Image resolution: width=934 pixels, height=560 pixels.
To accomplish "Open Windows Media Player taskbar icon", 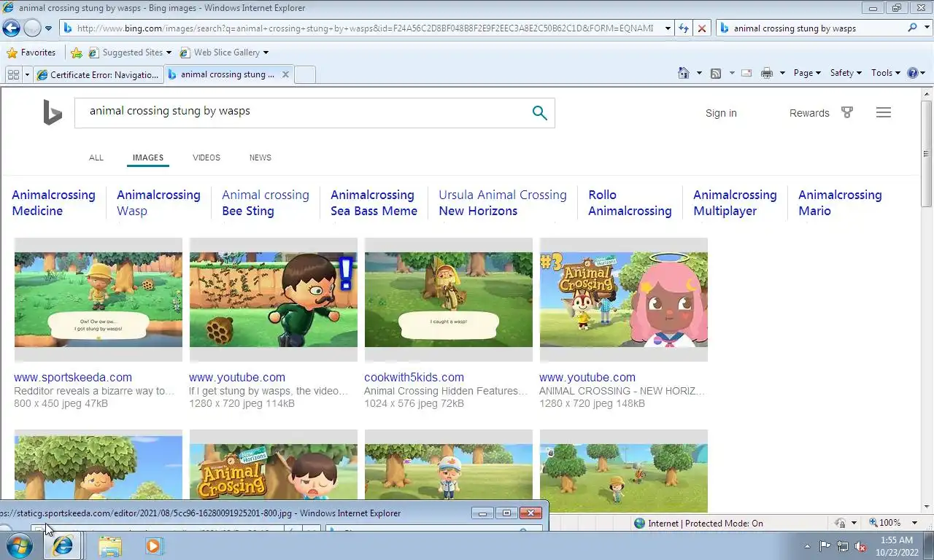I will pyautogui.click(x=154, y=545).
